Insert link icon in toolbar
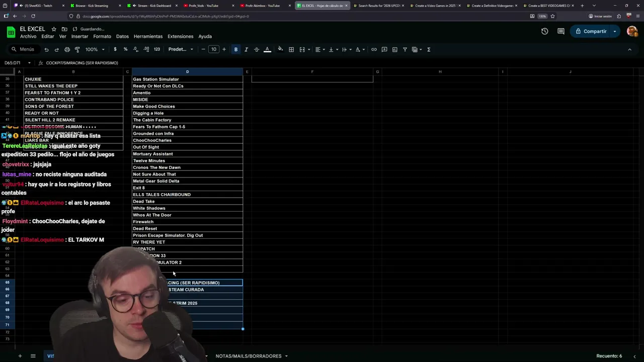 coord(374,49)
